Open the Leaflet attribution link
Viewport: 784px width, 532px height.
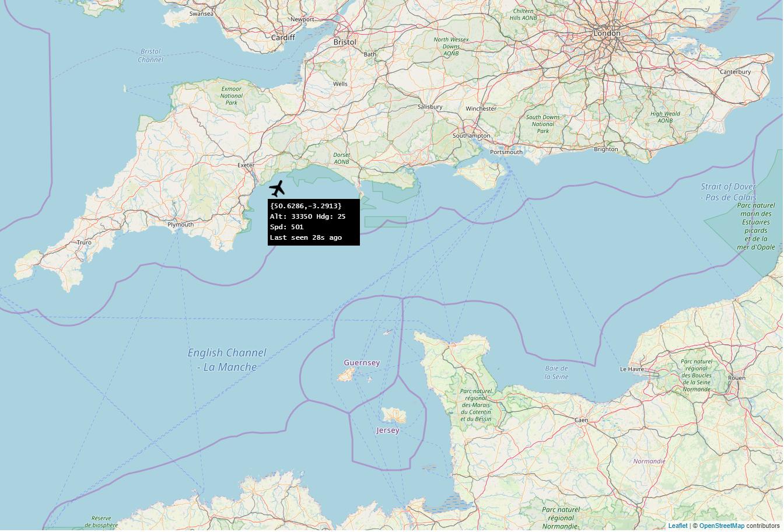click(x=678, y=526)
